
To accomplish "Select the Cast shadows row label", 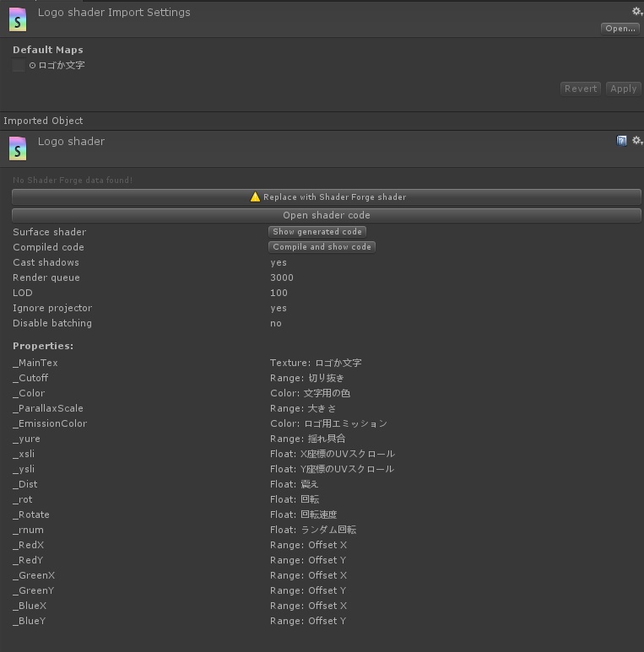I will tap(46, 262).
